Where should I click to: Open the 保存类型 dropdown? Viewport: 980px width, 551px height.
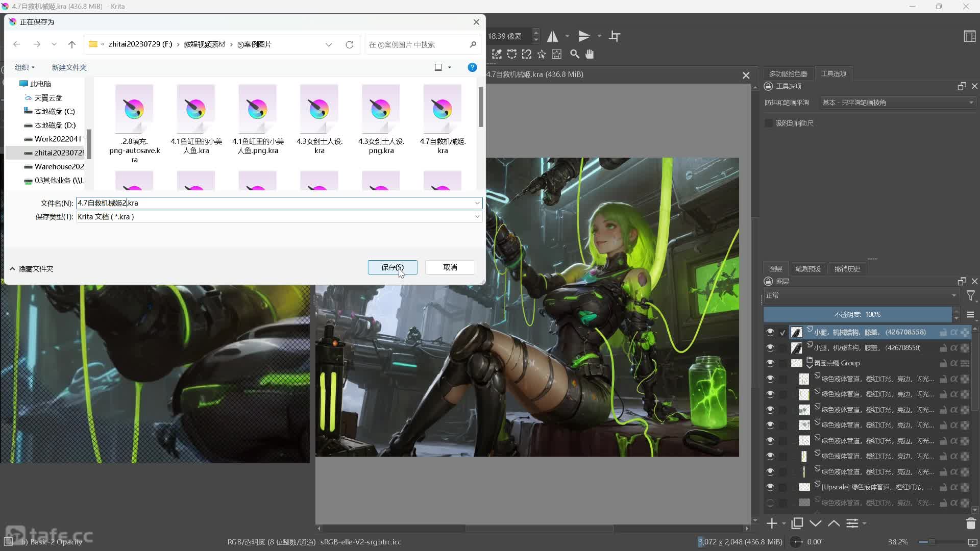(279, 217)
